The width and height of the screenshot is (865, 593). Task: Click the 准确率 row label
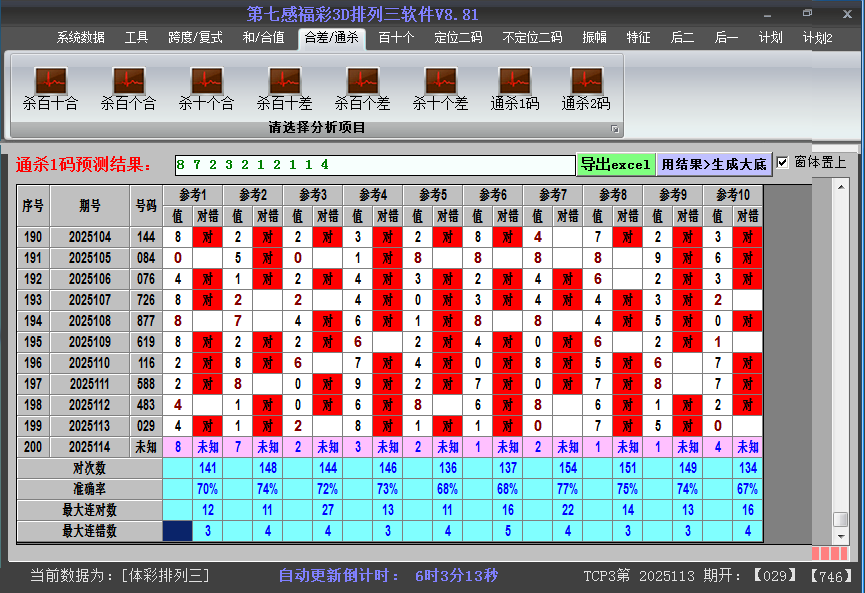pyautogui.click(x=89, y=489)
